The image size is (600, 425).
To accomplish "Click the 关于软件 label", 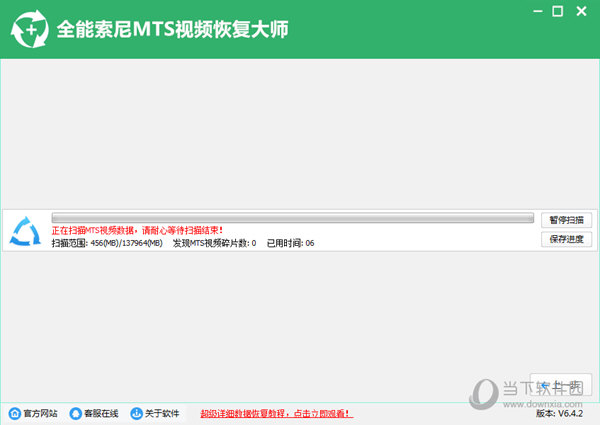I will tap(162, 414).
